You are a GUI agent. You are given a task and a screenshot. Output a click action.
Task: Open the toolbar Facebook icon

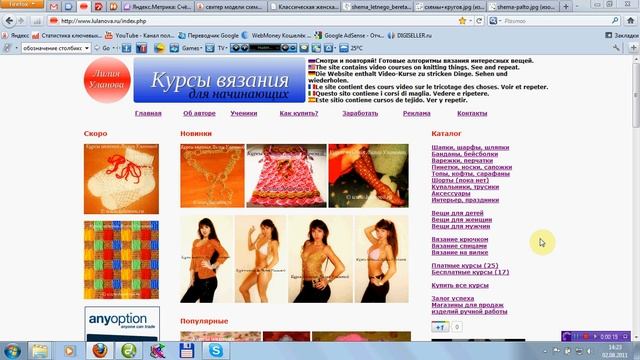(x=127, y=48)
